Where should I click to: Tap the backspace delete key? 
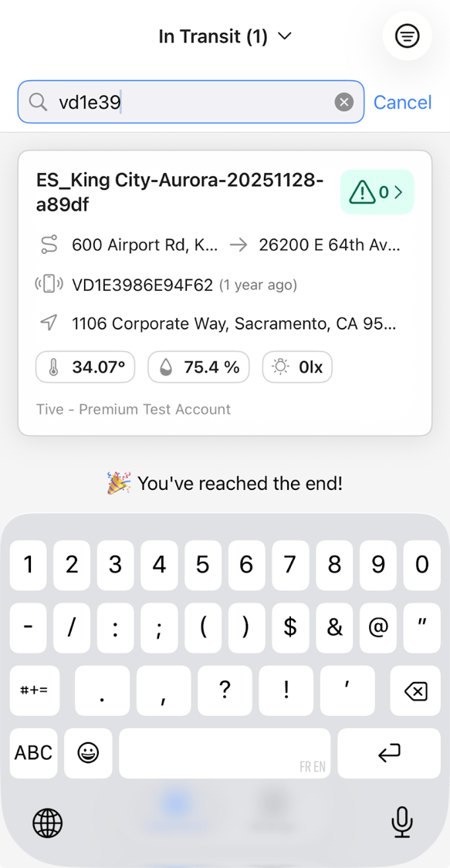click(414, 691)
